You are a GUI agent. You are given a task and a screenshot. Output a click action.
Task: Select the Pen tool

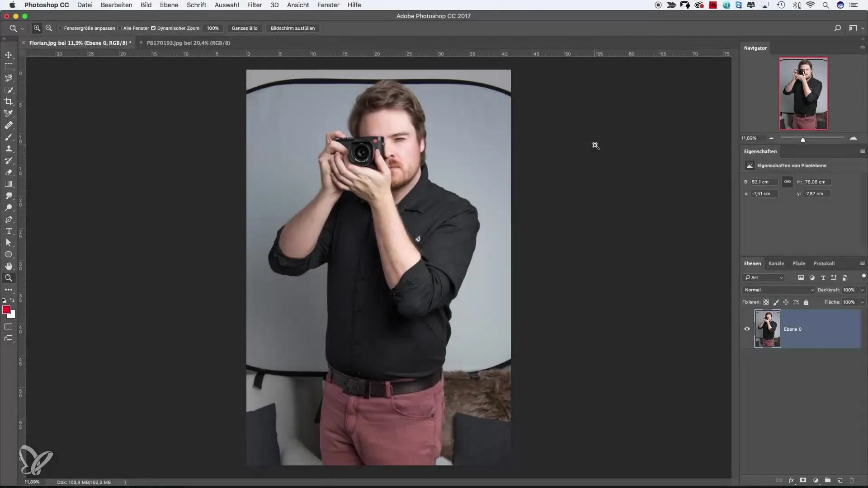pos(9,219)
